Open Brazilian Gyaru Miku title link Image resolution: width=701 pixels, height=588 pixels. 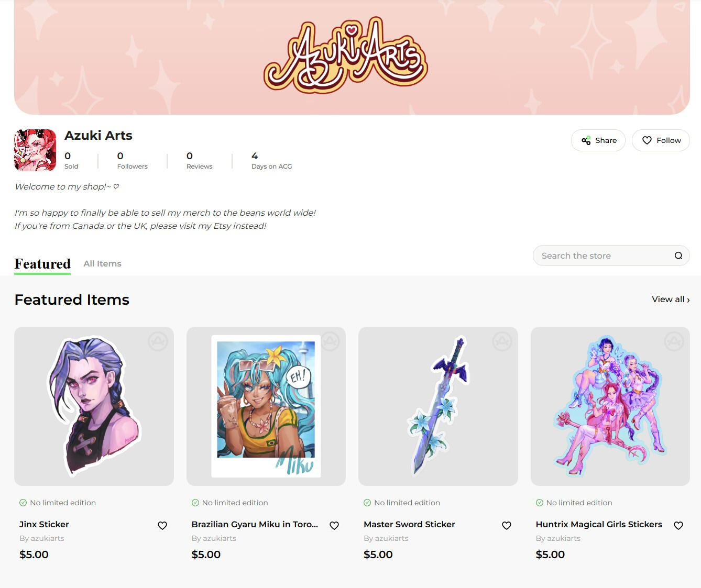(x=255, y=524)
